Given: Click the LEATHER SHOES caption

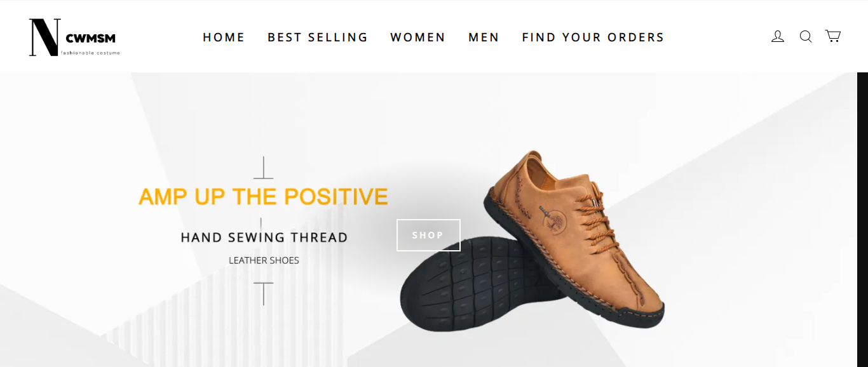Looking at the screenshot, I should 264,260.
